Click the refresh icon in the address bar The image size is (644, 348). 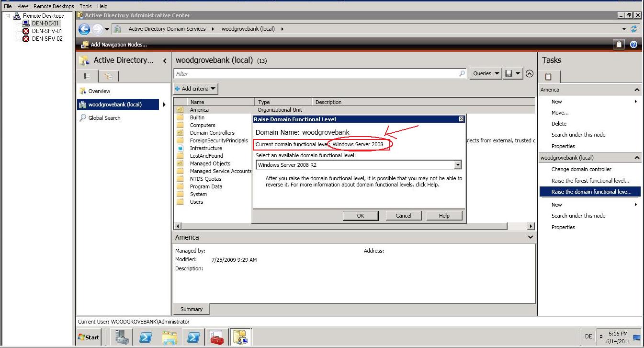click(x=634, y=29)
